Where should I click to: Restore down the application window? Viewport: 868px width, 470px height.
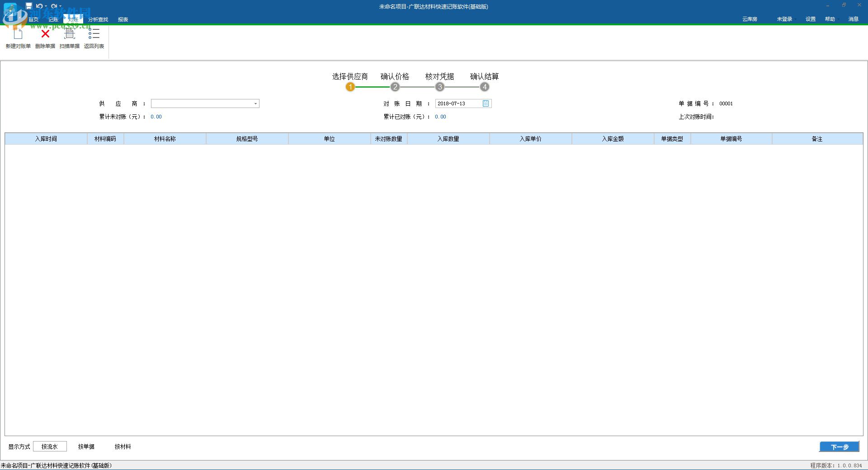point(844,5)
